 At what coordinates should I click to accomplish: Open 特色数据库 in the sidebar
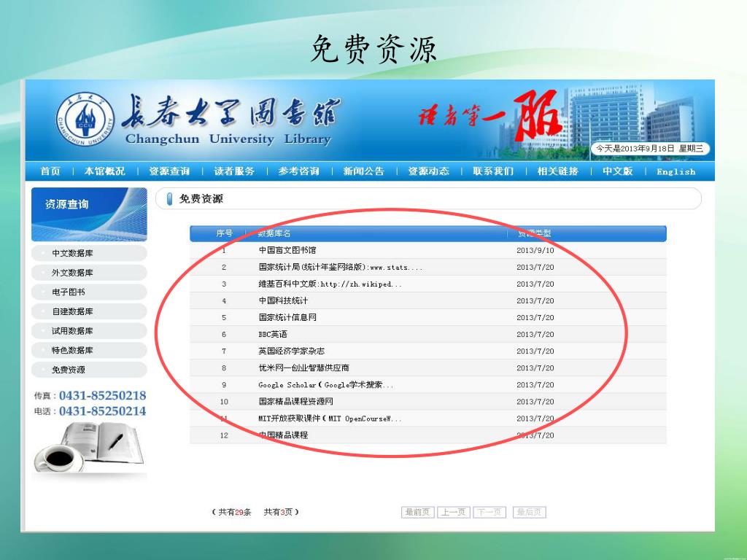click(89, 351)
